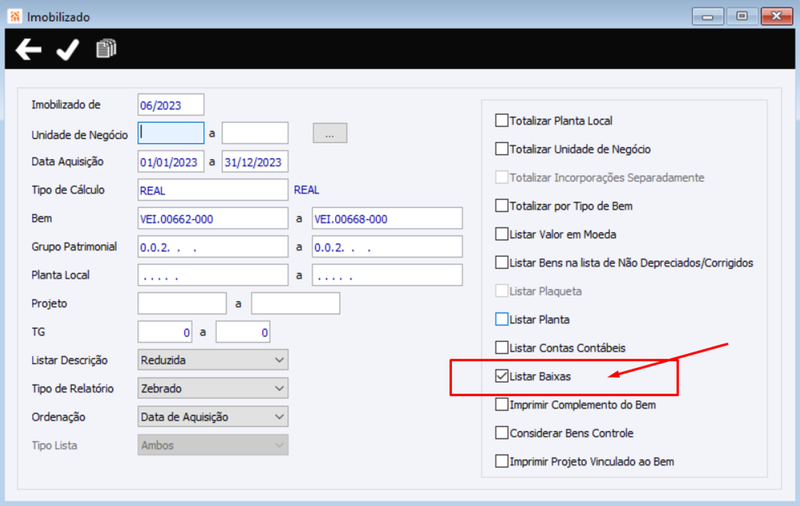Click the first Planta Local field
This screenshot has height=506, width=800.
pyautogui.click(x=213, y=275)
